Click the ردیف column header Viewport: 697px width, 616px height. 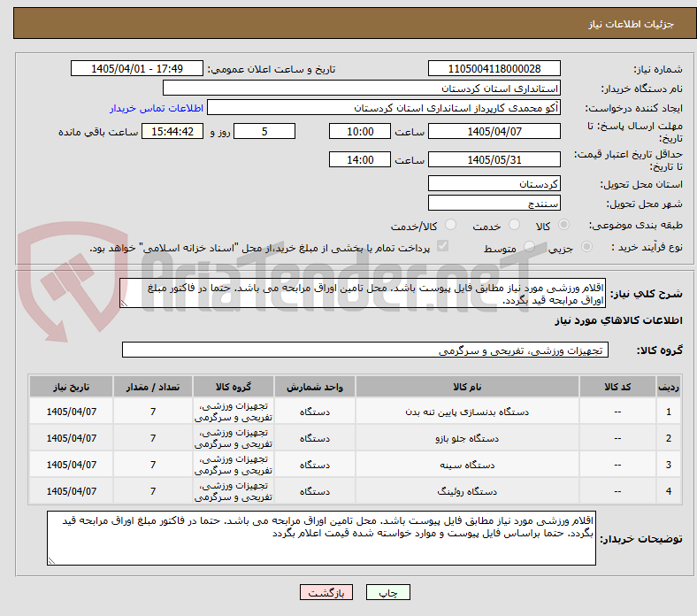coord(668,387)
